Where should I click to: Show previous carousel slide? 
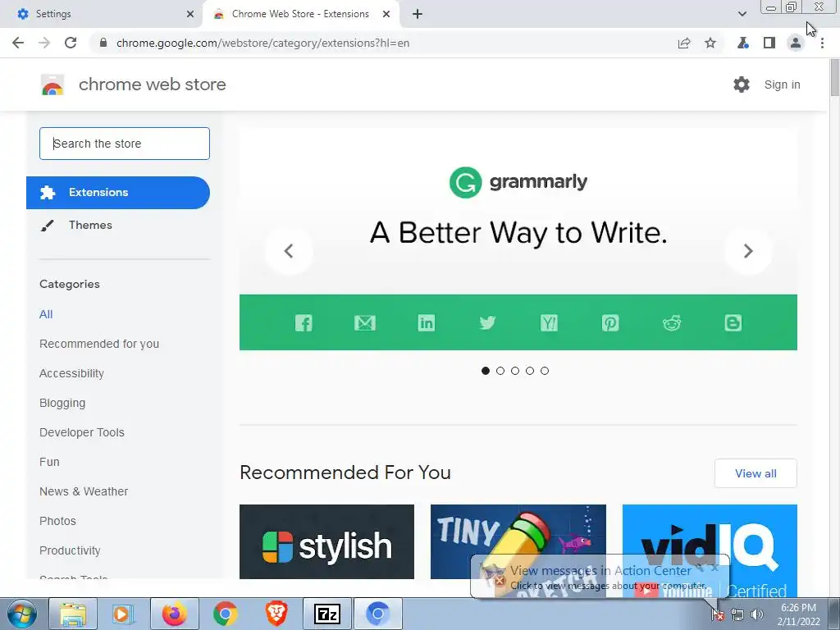(x=289, y=251)
